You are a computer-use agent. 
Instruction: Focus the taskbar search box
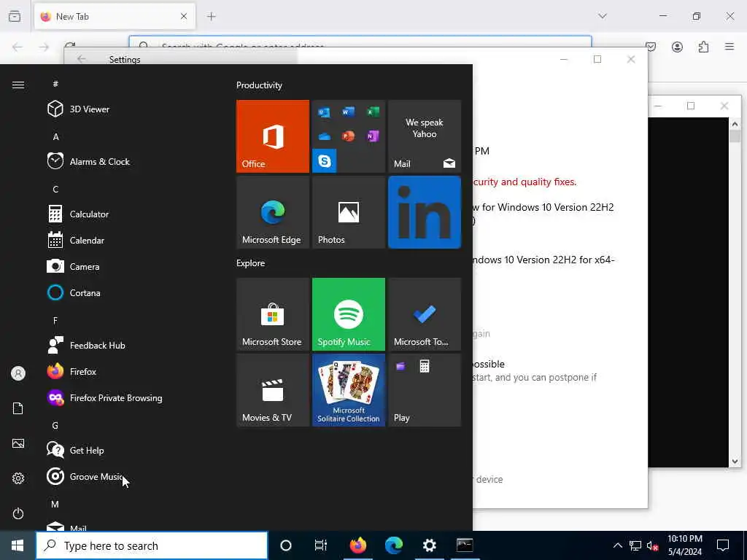click(152, 545)
